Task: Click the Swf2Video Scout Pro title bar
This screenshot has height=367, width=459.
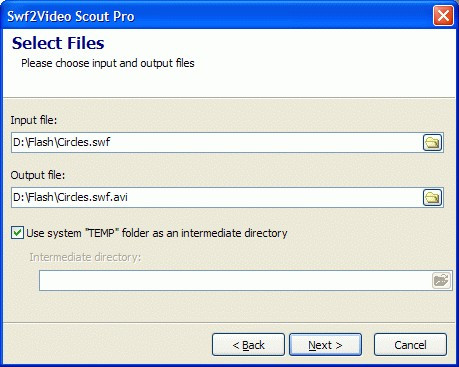Action: click(217, 16)
